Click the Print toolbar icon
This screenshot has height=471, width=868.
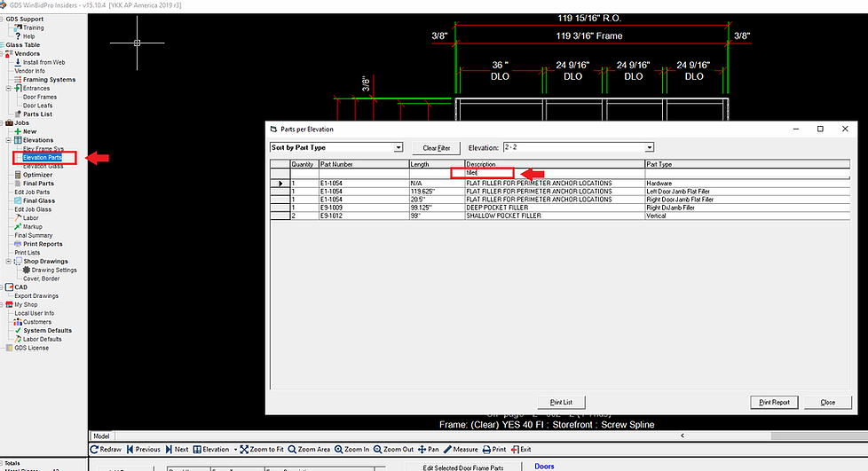click(494, 450)
